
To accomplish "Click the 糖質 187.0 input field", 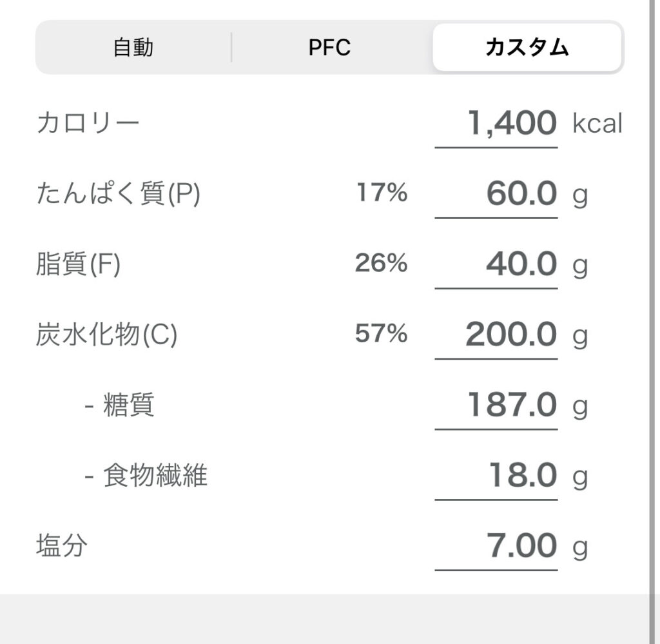I will [496, 405].
